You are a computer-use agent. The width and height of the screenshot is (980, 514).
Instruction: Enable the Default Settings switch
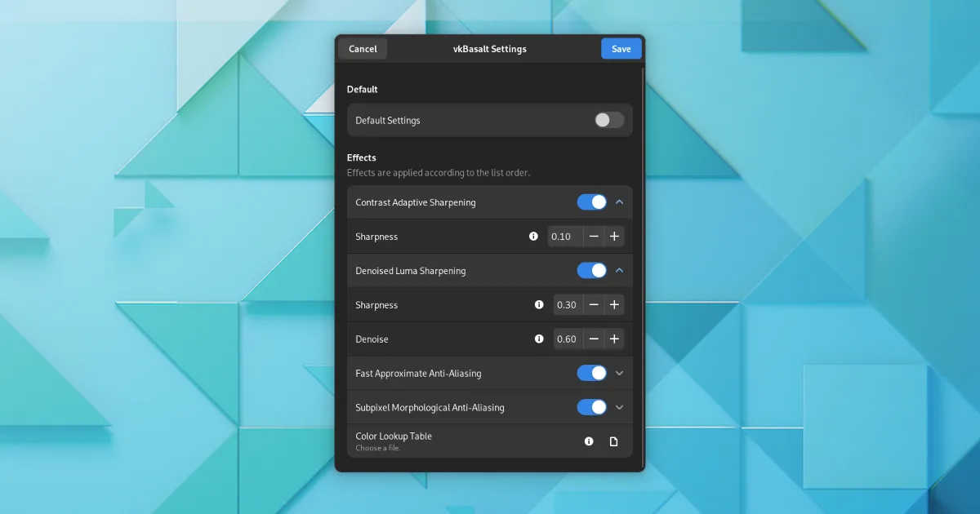pyautogui.click(x=609, y=121)
